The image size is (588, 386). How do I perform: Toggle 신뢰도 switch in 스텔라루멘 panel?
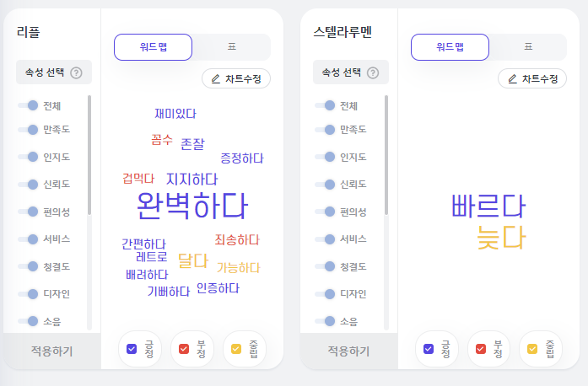325,185
